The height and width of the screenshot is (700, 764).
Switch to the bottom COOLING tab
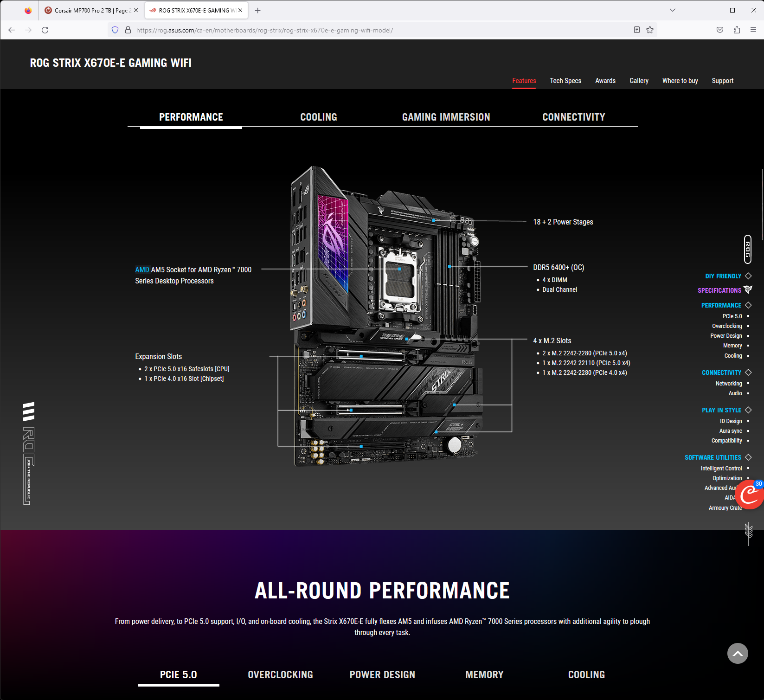pos(587,674)
